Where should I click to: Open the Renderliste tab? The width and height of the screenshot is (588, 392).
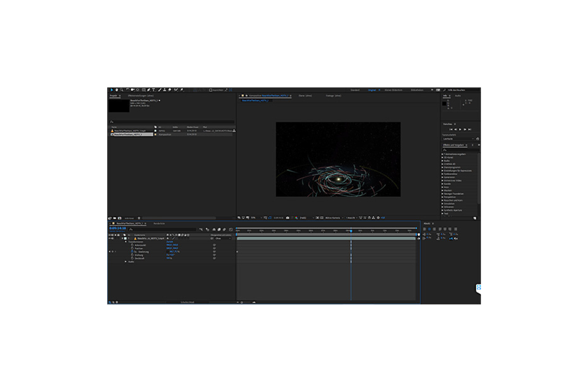click(x=159, y=224)
